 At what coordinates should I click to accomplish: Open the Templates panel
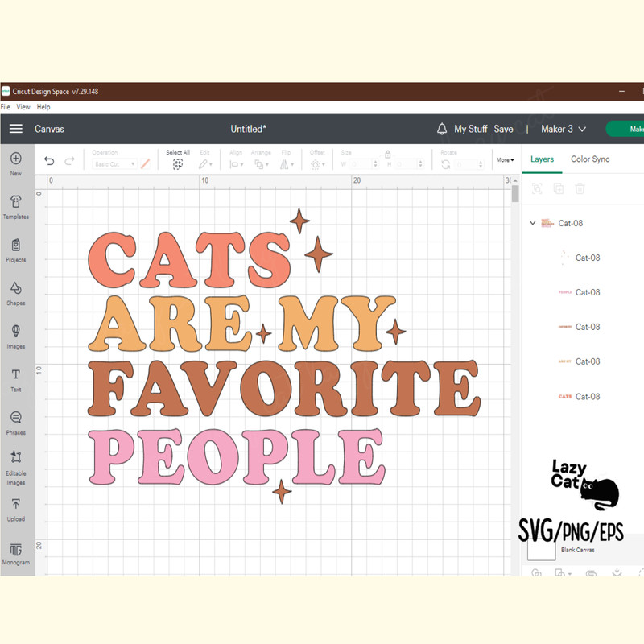(16, 202)
